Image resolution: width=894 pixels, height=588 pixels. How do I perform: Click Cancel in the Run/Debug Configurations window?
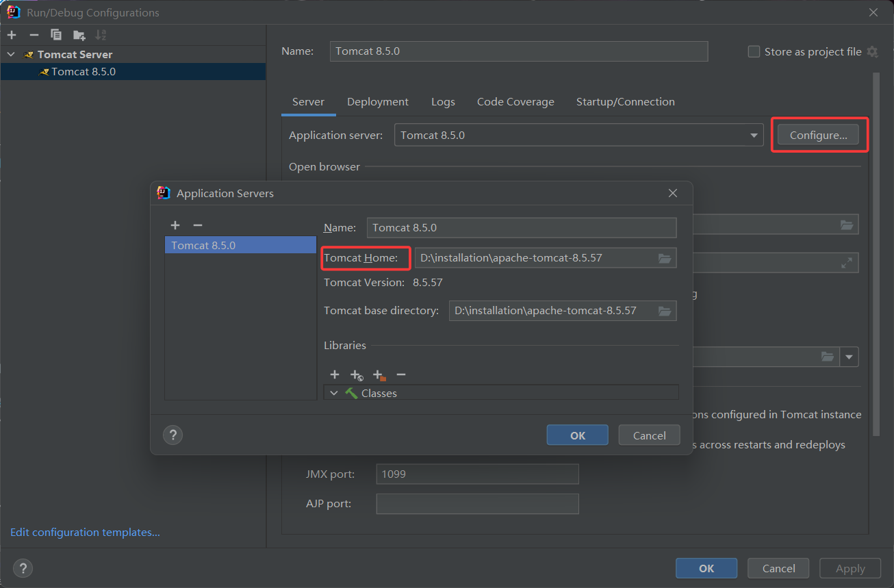778,569
